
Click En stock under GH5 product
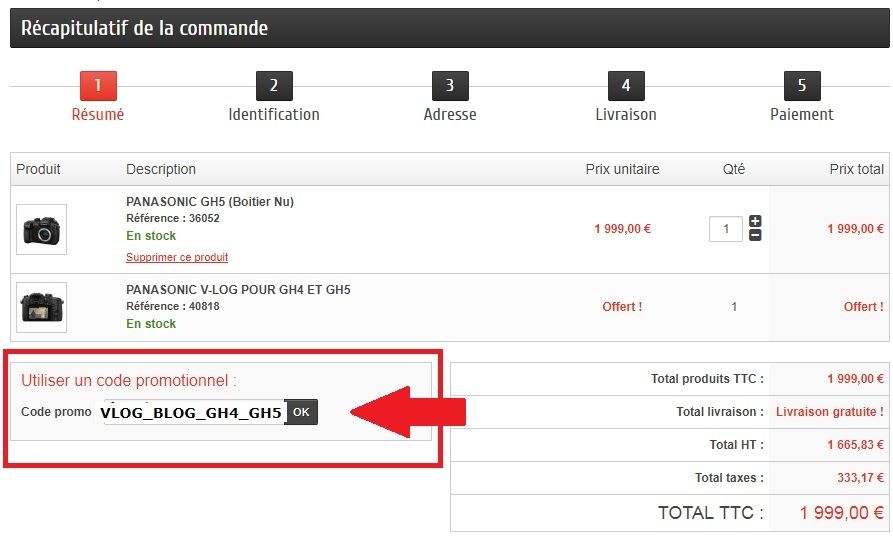151,236
